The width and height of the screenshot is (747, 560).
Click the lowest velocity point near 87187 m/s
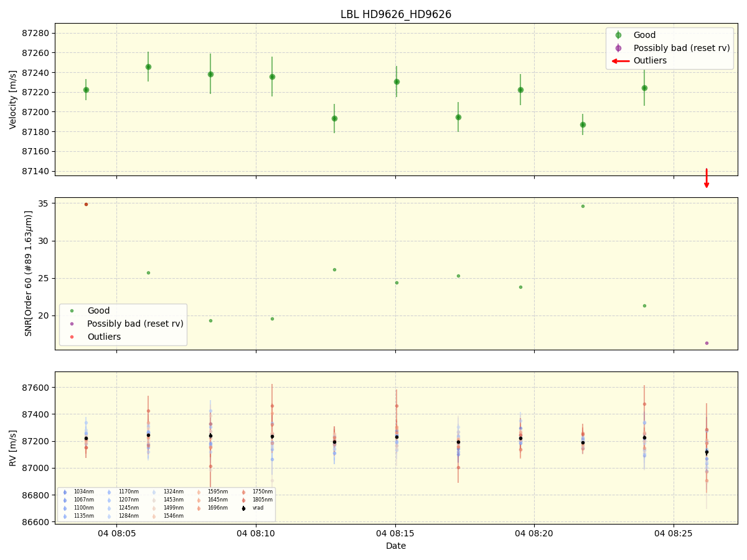point(583,124)
